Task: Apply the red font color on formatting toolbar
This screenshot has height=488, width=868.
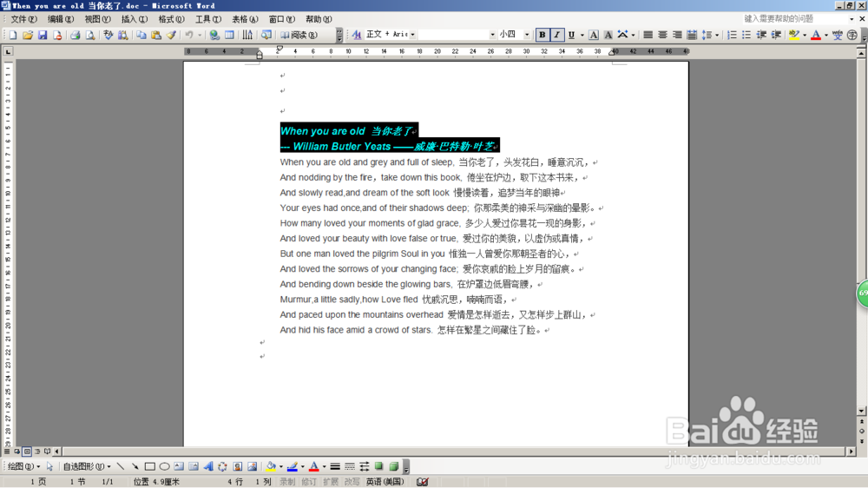Action: 816,35
